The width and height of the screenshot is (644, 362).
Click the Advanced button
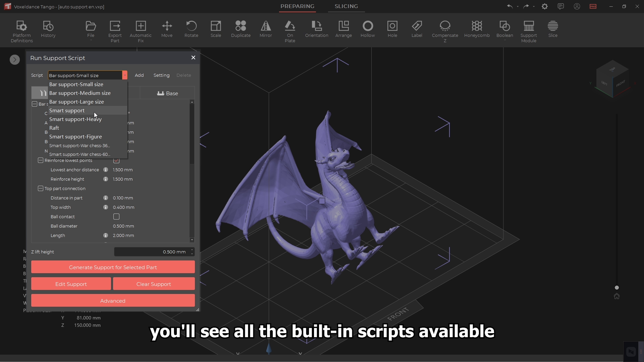click(113, 301)
